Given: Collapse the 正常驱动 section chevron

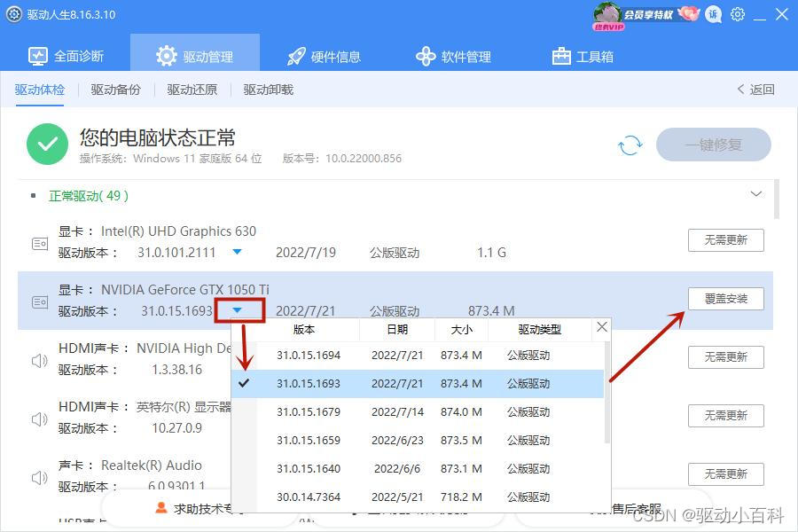Looking at the screenshot, I should 756,194.
